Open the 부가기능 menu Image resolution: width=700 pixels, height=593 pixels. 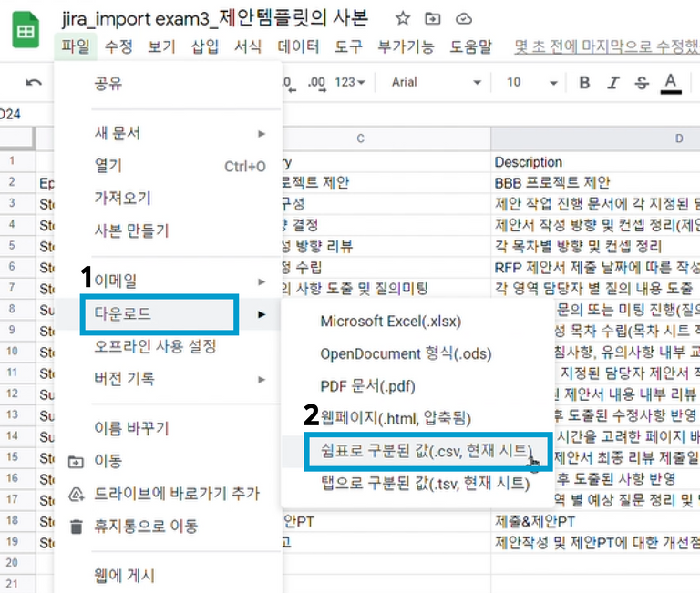pos(406,46)
